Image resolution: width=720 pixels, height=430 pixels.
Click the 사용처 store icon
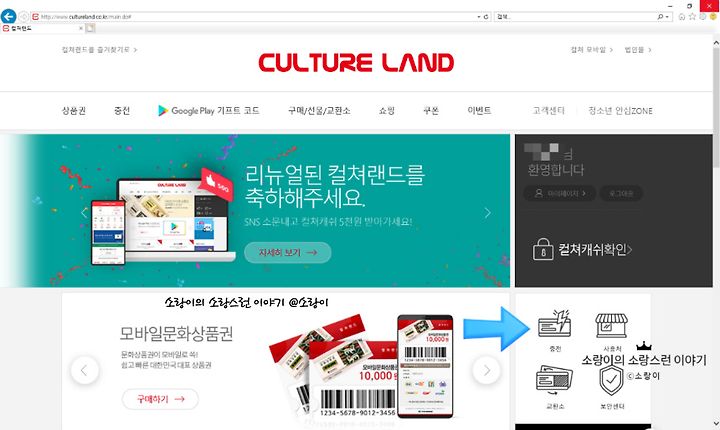611,325
